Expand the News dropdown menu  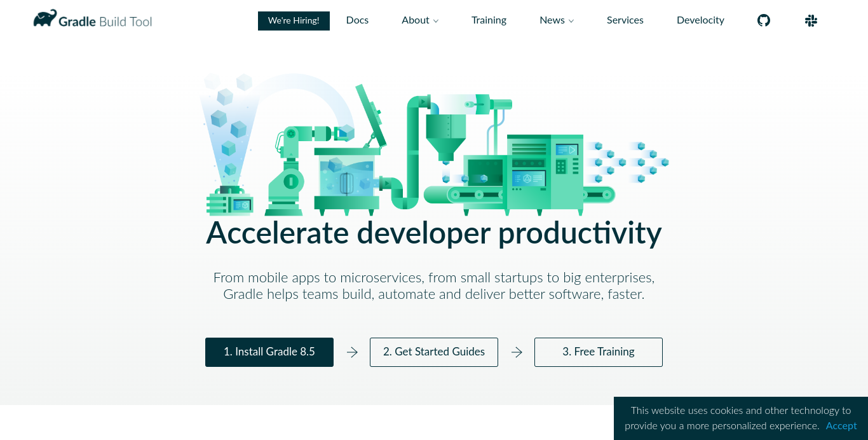(x=557, y=20)
